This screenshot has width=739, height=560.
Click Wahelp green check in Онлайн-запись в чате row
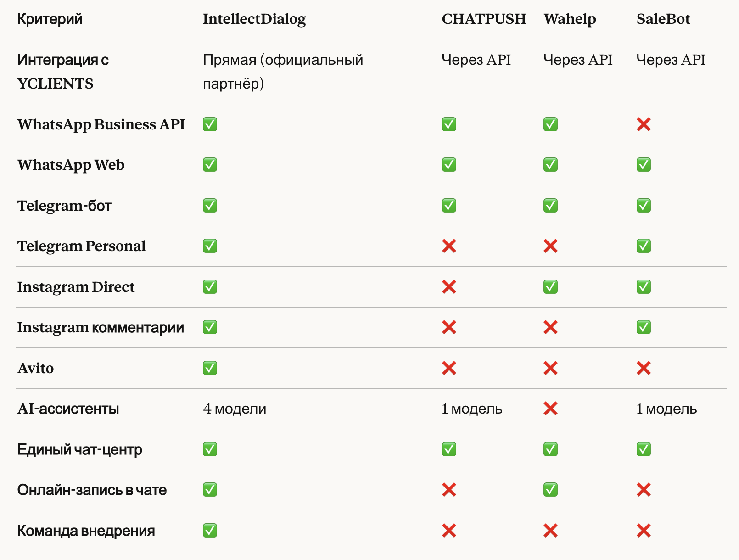point(550,490)
